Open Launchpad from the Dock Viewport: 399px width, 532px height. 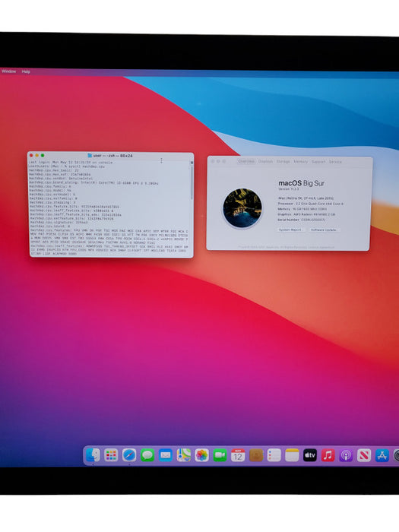[x=111, y=455]
